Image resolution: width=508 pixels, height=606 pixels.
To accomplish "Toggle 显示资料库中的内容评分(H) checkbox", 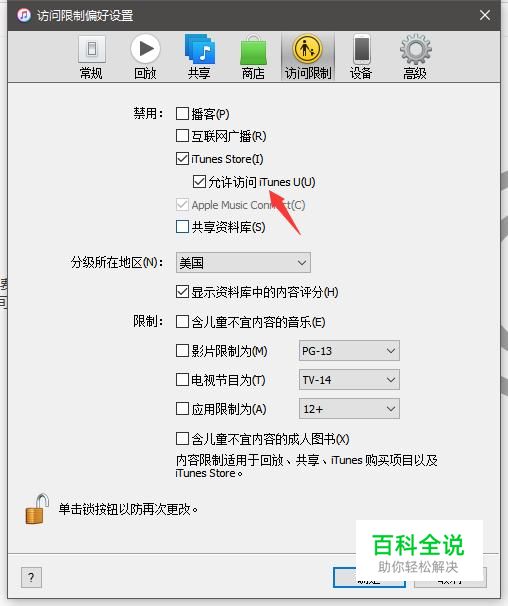I will tap(182, 292).
